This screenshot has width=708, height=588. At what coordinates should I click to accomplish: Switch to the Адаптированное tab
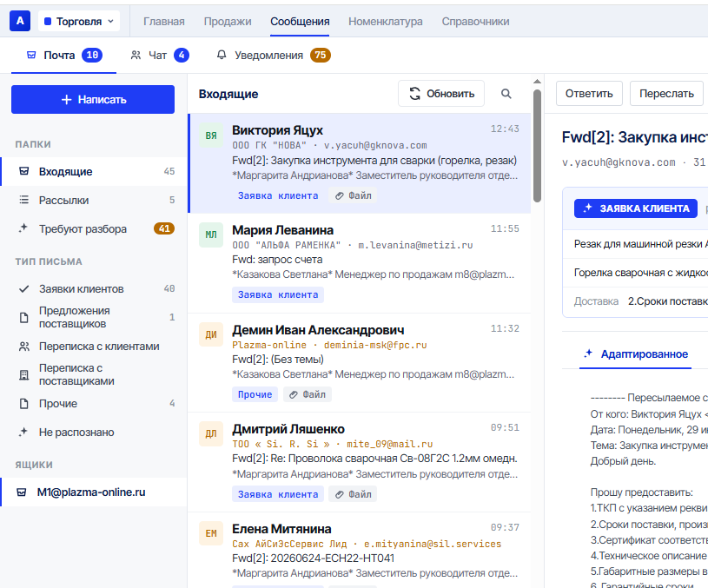tap(635, 354)
